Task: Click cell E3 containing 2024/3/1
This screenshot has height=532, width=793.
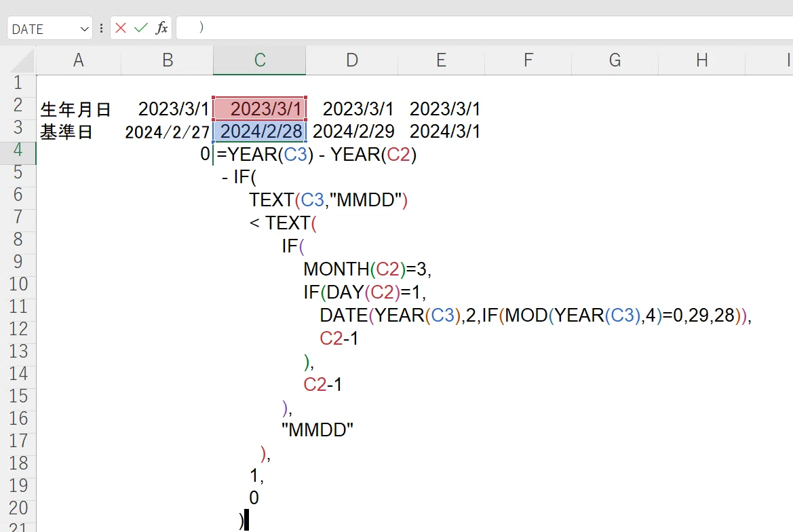Action: 441,132
